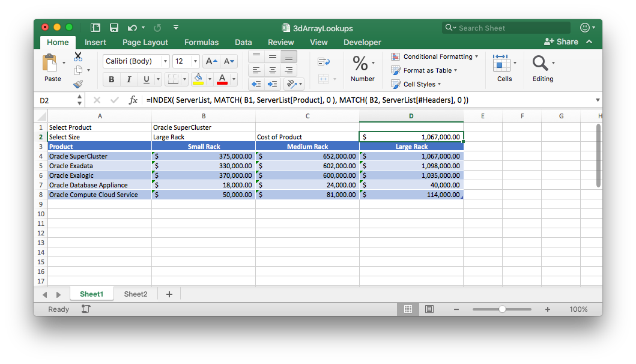Screen dimensions: 636x364
Task: Cut selection with the scissors icon
Action: [78, 56]
